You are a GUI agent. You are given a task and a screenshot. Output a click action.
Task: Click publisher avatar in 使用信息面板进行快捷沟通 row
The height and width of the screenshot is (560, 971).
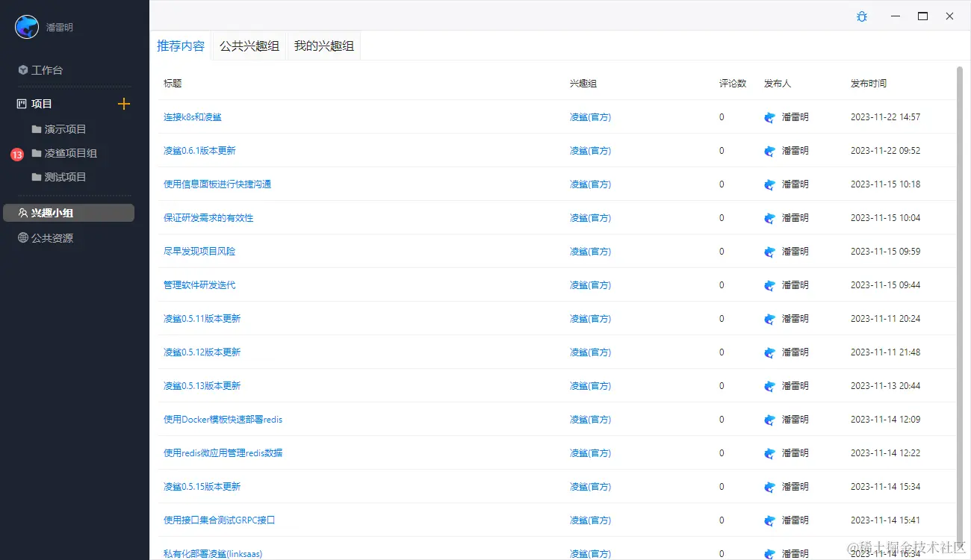click(770, 184)
